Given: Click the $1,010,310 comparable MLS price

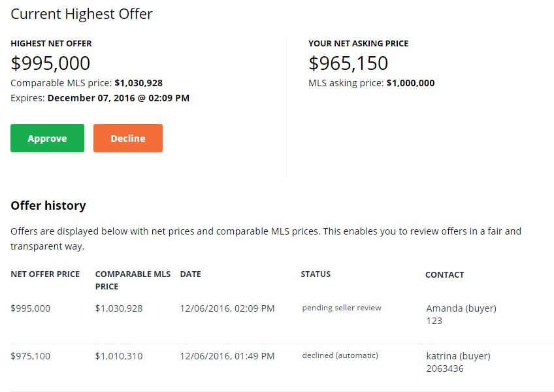Looking at the screenshot, I should [119, 356].
